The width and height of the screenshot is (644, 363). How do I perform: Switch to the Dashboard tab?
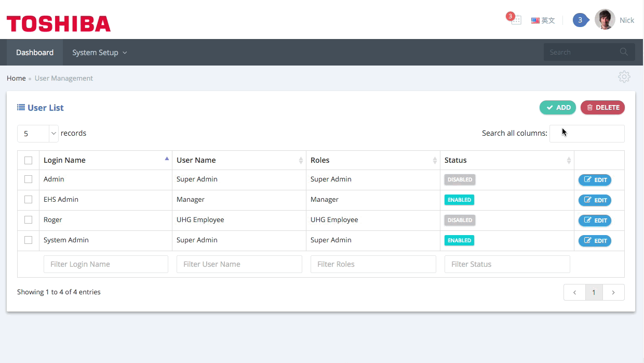click(35, 53)
